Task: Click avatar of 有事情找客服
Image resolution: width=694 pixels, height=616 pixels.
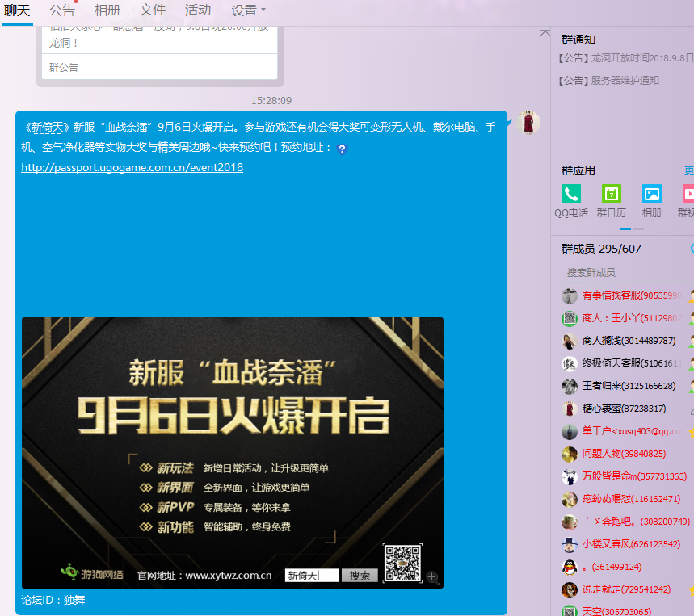Action: click(570, 295)
